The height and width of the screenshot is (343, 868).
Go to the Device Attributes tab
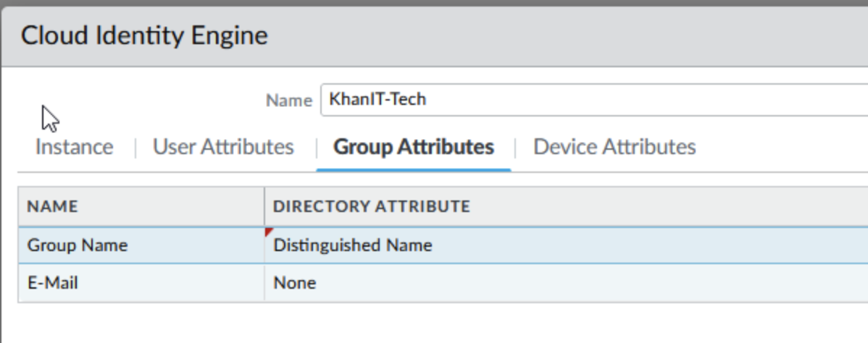(614, 147)
